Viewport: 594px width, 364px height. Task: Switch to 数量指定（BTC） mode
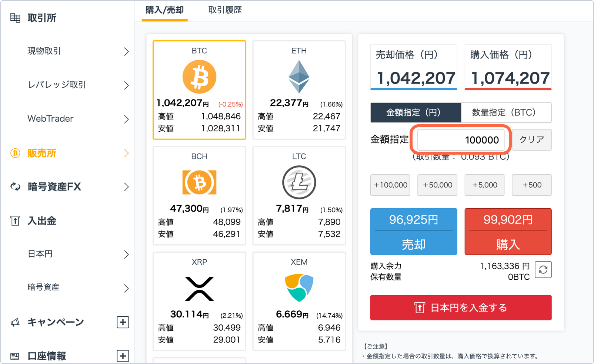[506, 112]
